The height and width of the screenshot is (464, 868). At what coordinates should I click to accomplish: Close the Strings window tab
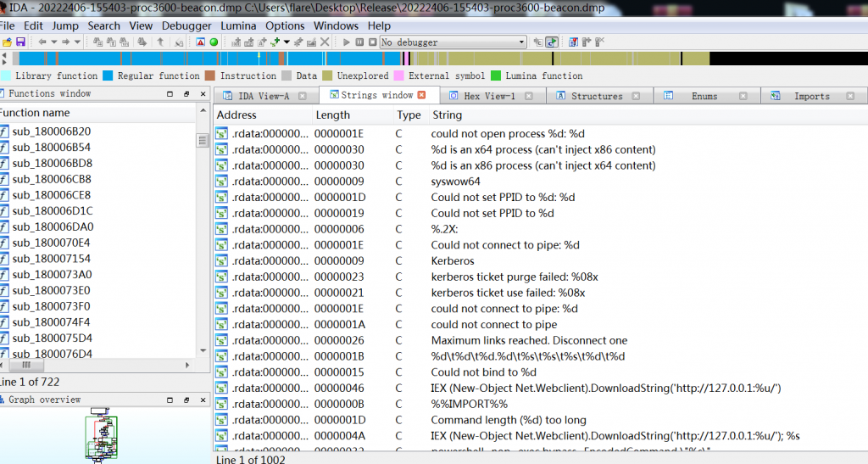422,95
